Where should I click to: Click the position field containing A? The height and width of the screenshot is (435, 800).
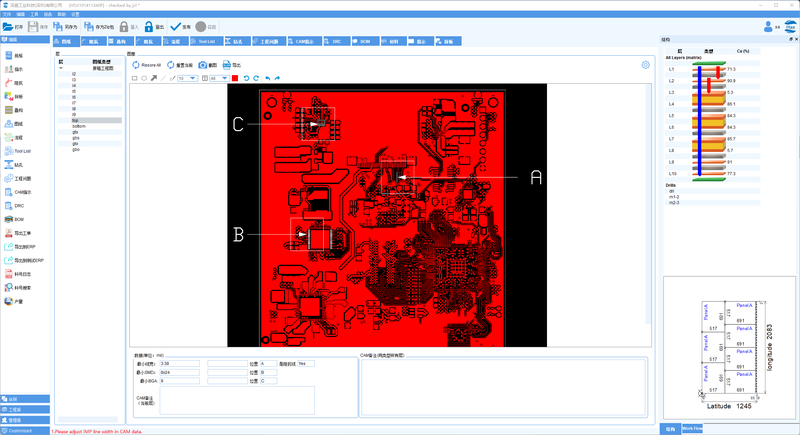268,364
